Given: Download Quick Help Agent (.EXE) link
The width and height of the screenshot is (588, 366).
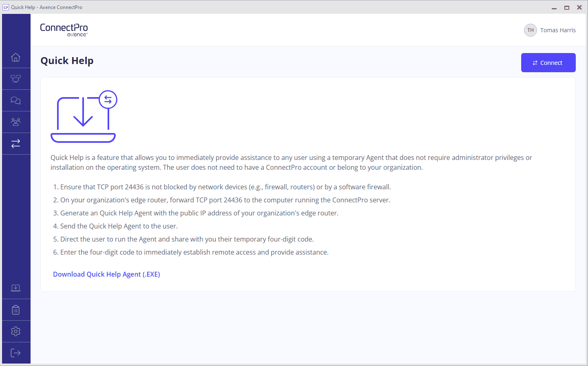Looking at the screenshot, I should 106,274.
